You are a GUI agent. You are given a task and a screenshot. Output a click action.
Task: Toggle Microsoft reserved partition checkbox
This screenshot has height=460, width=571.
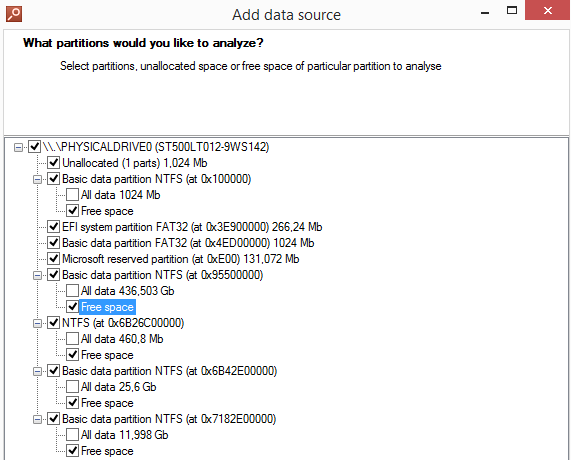(54, 259)
